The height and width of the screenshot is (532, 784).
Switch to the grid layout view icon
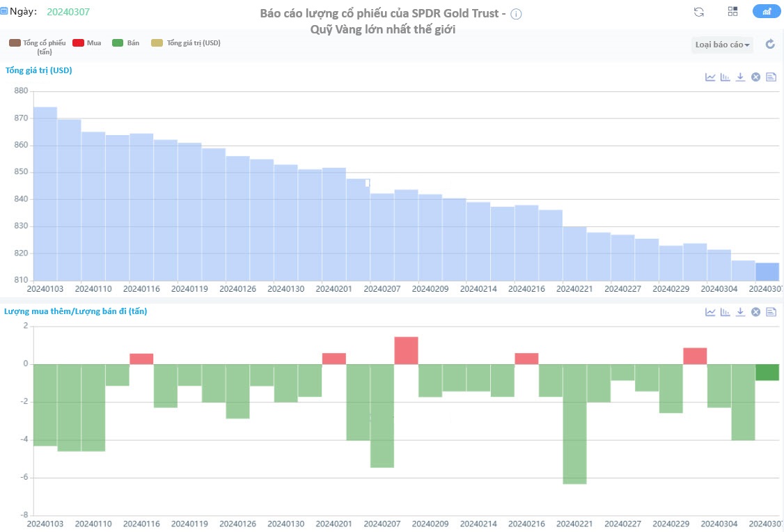pos(732,12)
